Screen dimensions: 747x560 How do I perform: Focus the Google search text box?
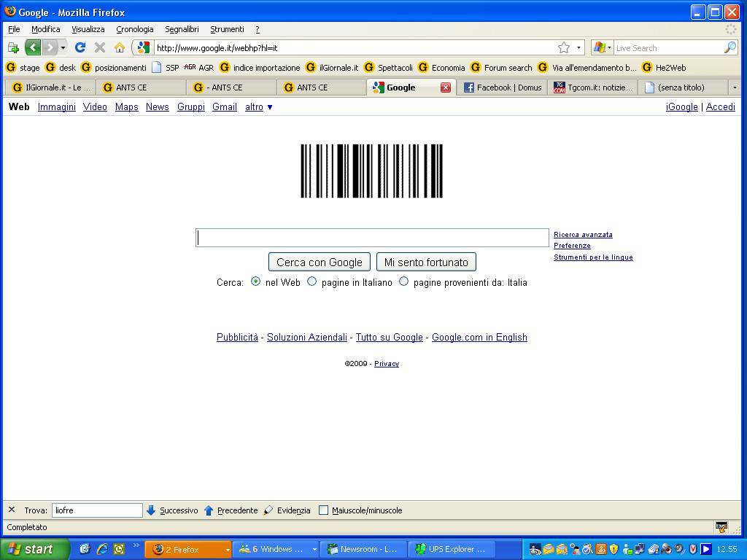point(372,238)
